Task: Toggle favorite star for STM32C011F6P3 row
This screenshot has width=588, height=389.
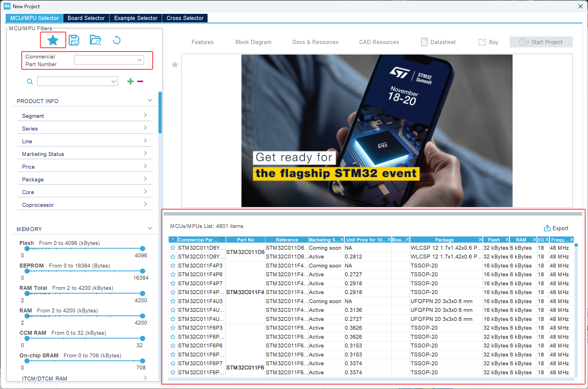Action: click(x=173, y=328)
